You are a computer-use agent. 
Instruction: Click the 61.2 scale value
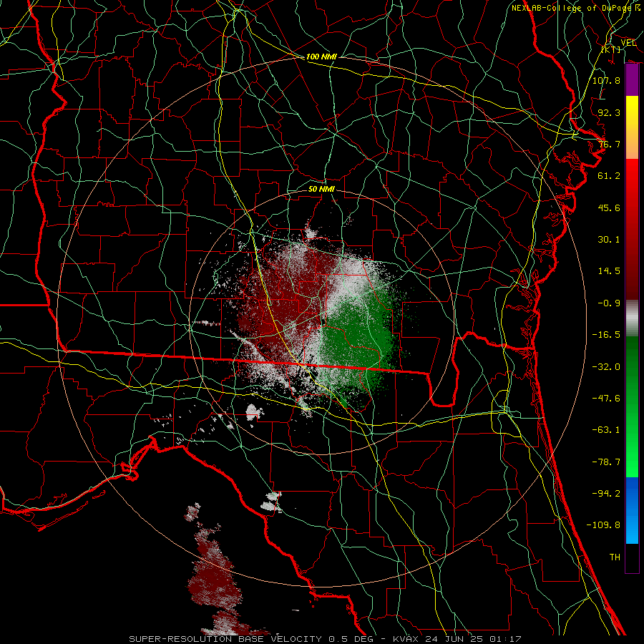coord(609,176)
